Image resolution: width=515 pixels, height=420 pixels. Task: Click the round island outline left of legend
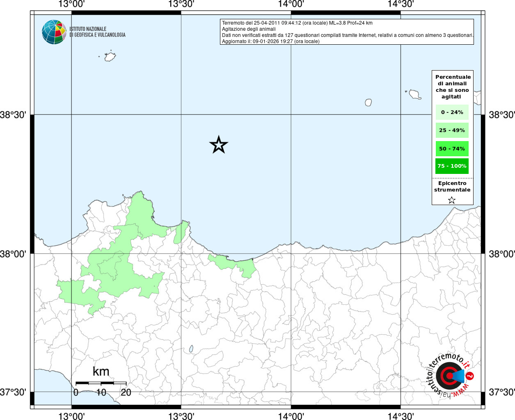[x=369, y=103]
